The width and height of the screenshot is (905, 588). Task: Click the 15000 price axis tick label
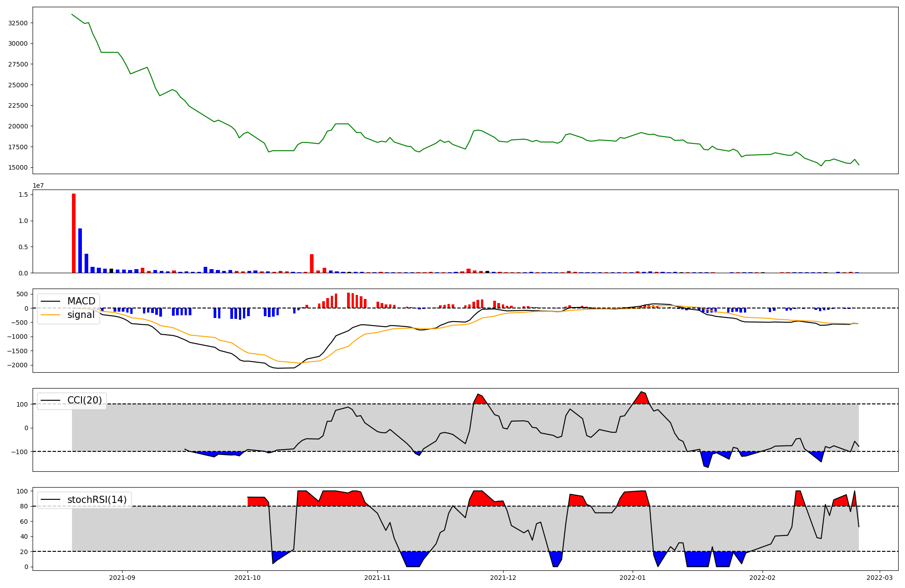click(x=18, y=167)
